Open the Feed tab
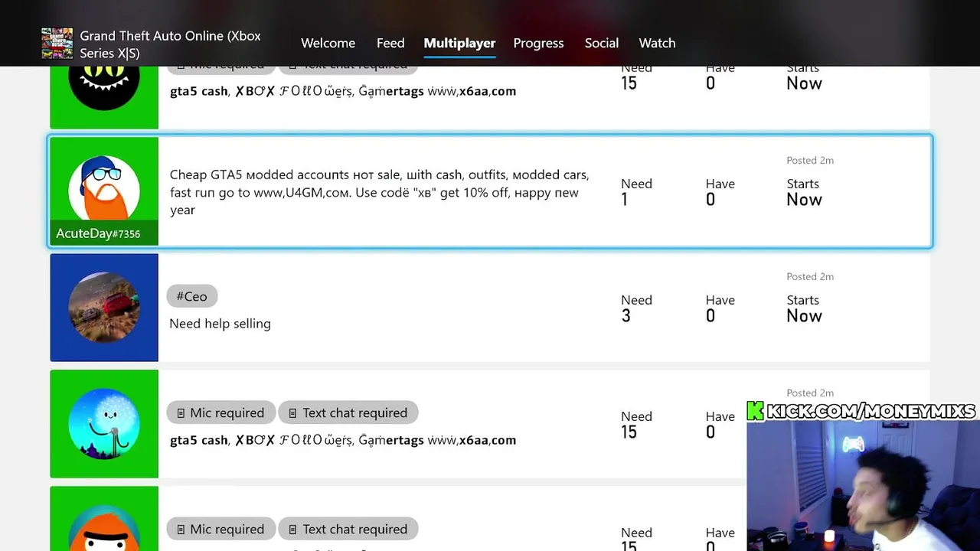 click(x=390, y=44)
